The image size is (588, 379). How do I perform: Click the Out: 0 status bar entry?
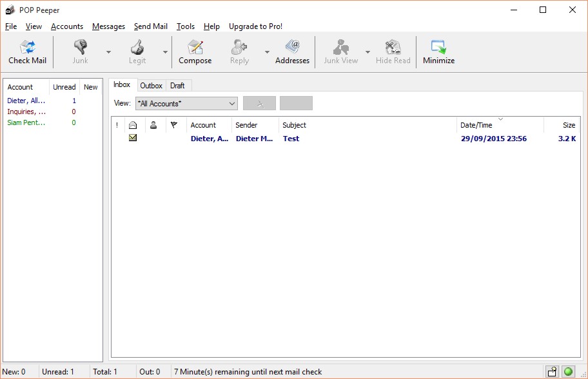[150, 372]
